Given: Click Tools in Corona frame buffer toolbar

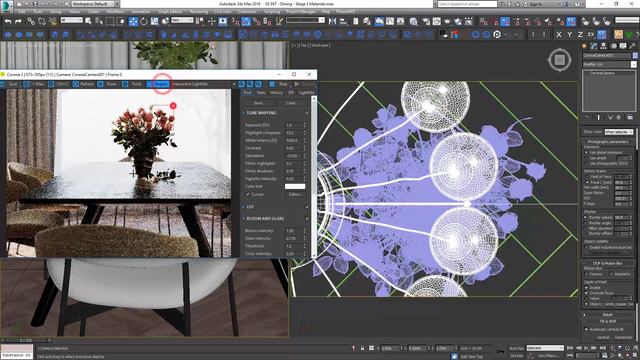Looking at the screenshot, I should (132, 84).
